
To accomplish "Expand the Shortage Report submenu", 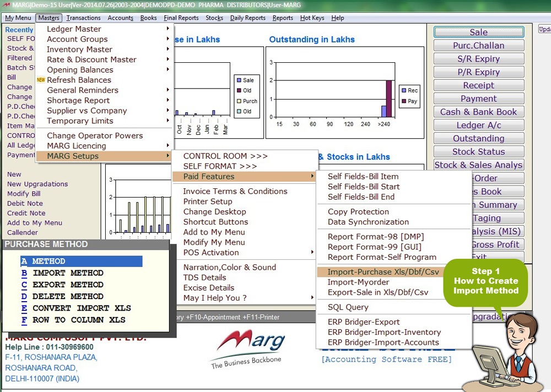I will tap(104, 100).
